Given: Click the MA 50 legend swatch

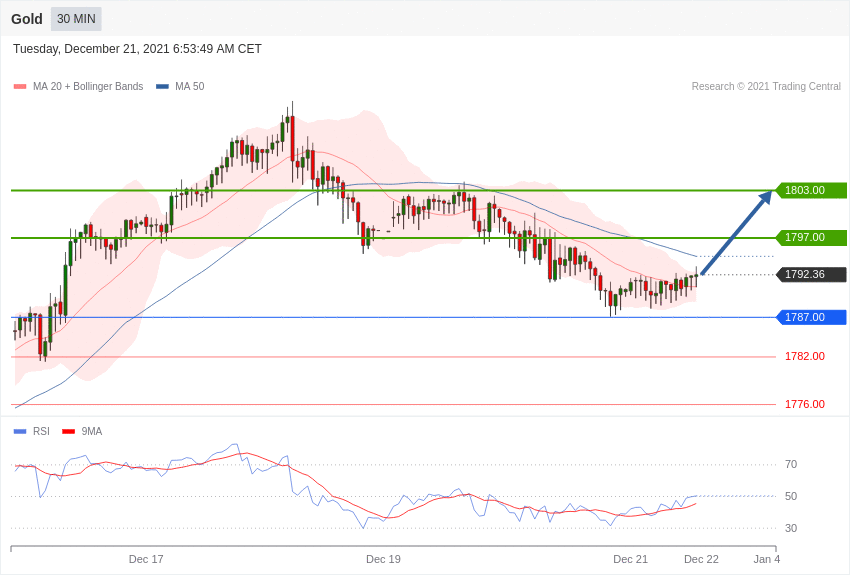Looking at the screenshot, I should tap(163, 87).
